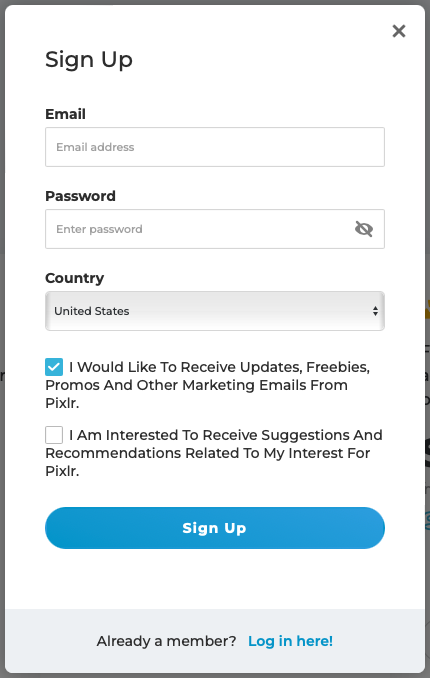Toggle password visibility eye icon
This screenshot has height=678, width=430.
[364, 229]
